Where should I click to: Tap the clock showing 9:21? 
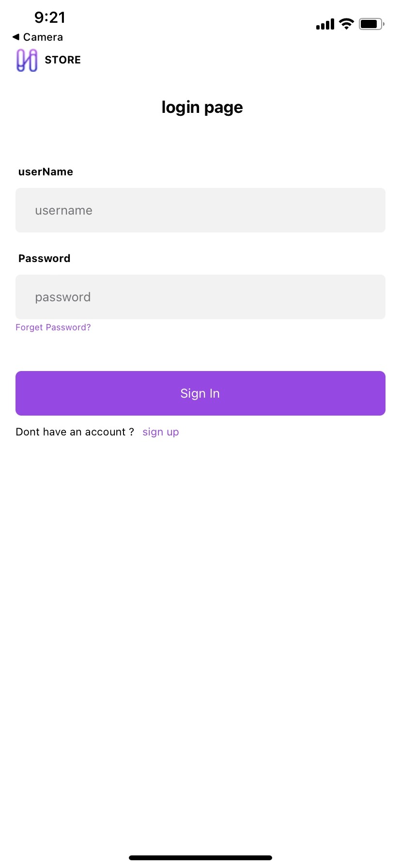[50, 17]
